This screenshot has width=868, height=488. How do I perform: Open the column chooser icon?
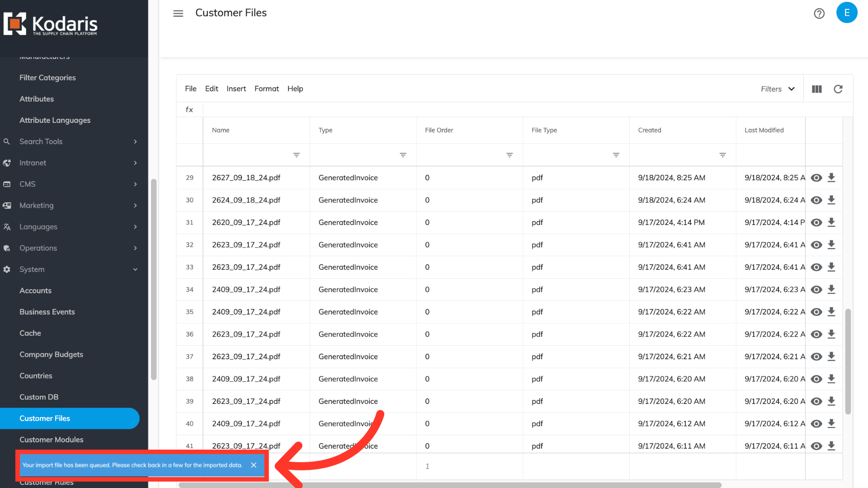(x=816, y=89)
